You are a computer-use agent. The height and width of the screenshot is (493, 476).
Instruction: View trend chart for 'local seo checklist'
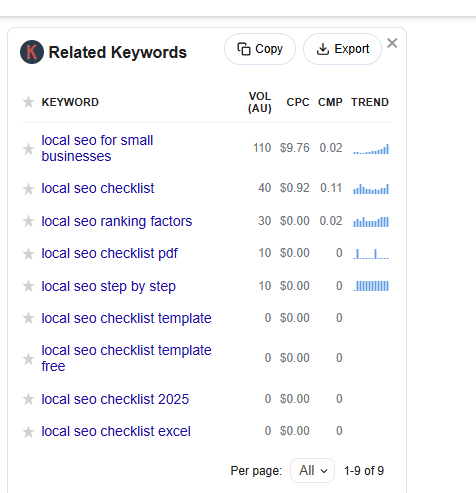pyautogui.click(x=371, y=189)
